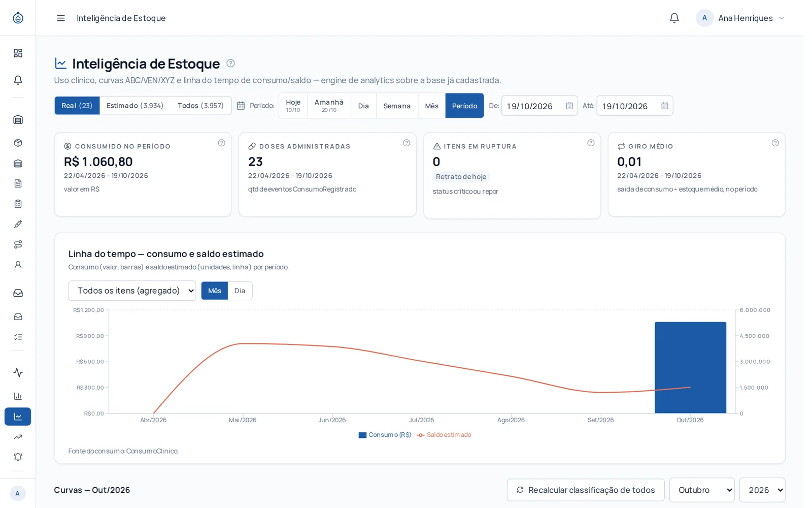
Task: Open the sidebar bell alerts icon
Action: (18, 80)
